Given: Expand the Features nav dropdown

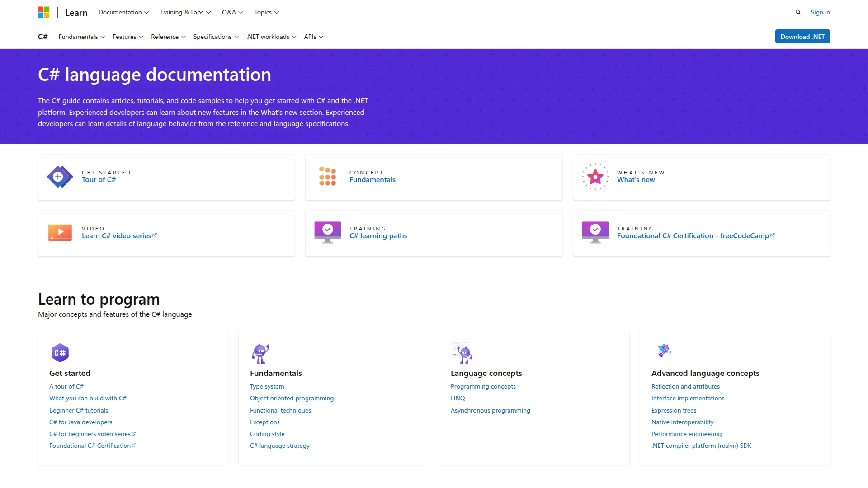Looking at the screenshot, I should pos(128,37).
